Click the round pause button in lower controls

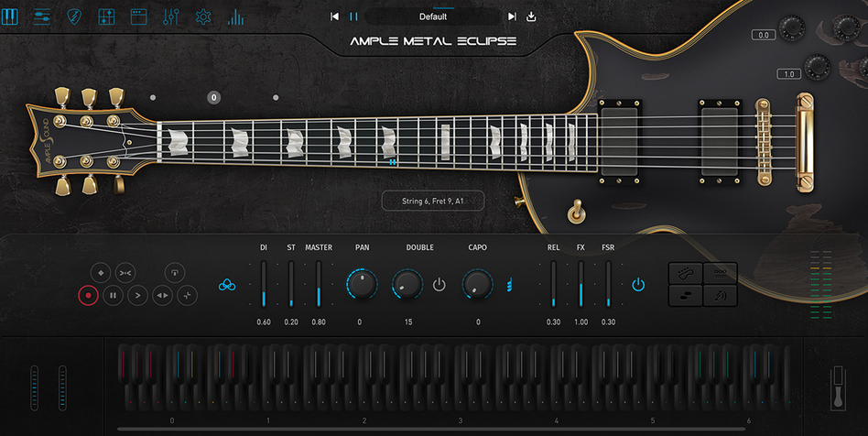113,295
